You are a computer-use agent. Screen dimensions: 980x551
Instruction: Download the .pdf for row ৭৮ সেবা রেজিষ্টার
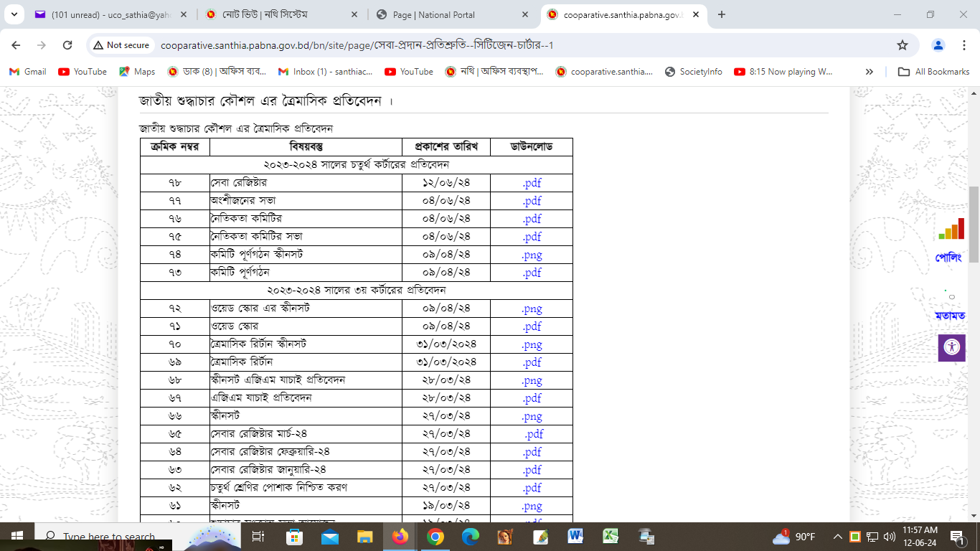coord(532,183)
